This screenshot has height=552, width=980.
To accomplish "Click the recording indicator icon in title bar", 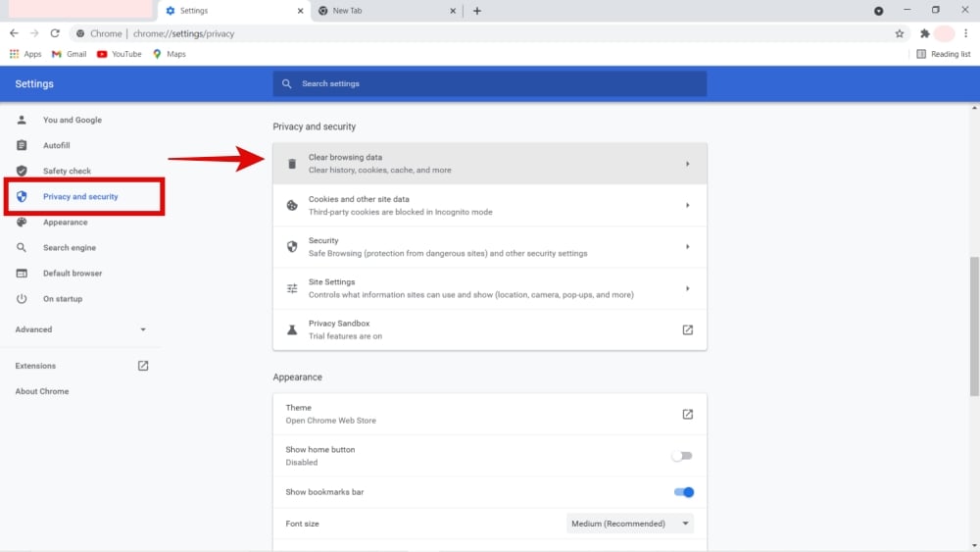I will 879,11.
